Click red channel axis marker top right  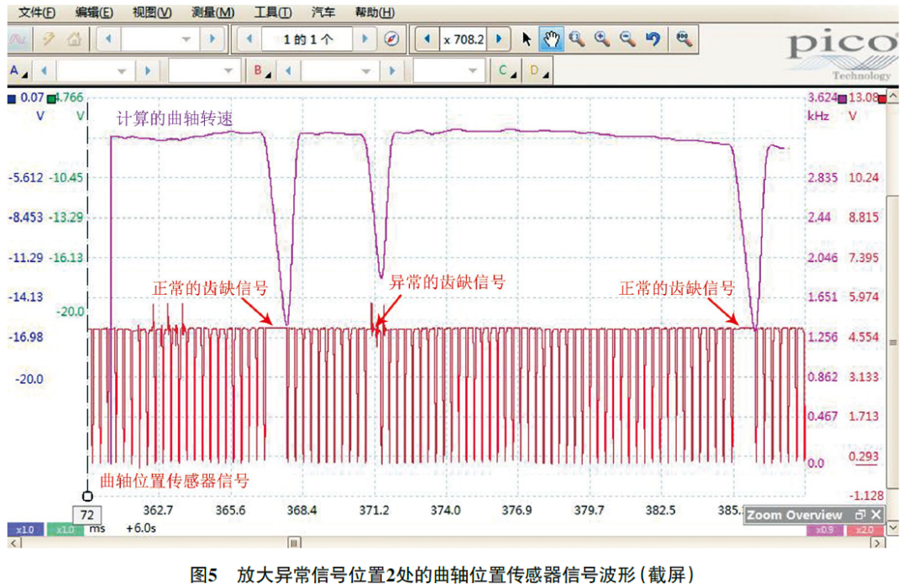[882, 99]
